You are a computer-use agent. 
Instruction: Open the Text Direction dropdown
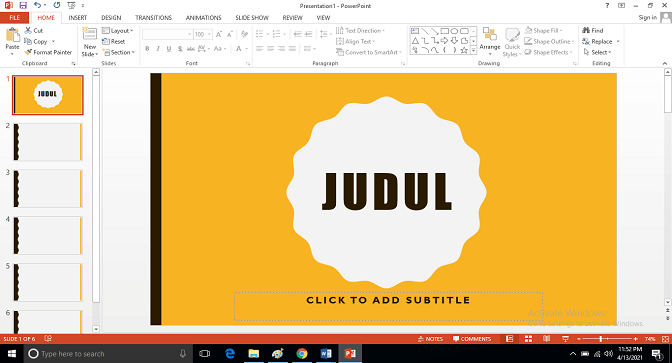click(360, 31)
